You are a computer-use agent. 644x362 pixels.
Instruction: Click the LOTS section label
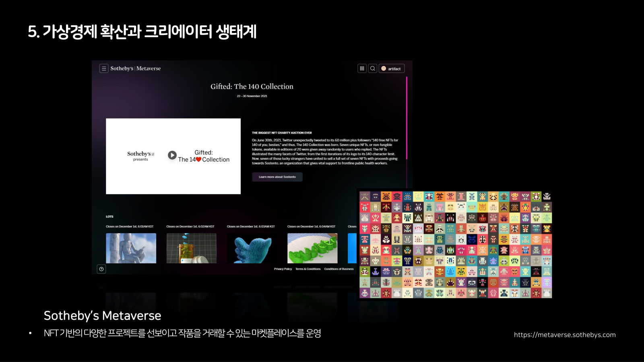tap(109, 216)
